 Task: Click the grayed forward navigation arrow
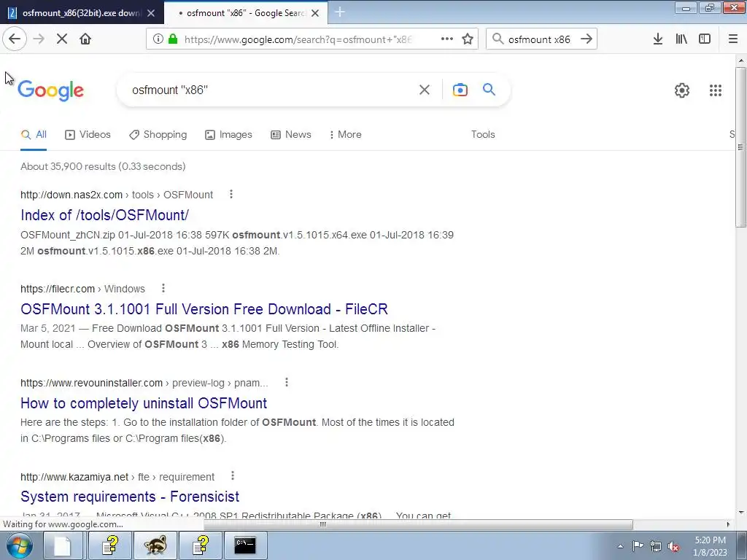[39, 39]
